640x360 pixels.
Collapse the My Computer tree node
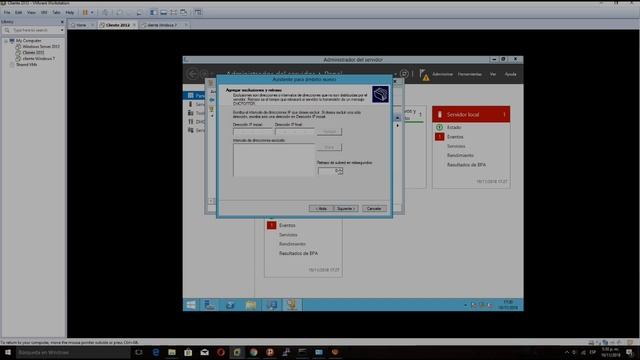[x=6, y=41]
